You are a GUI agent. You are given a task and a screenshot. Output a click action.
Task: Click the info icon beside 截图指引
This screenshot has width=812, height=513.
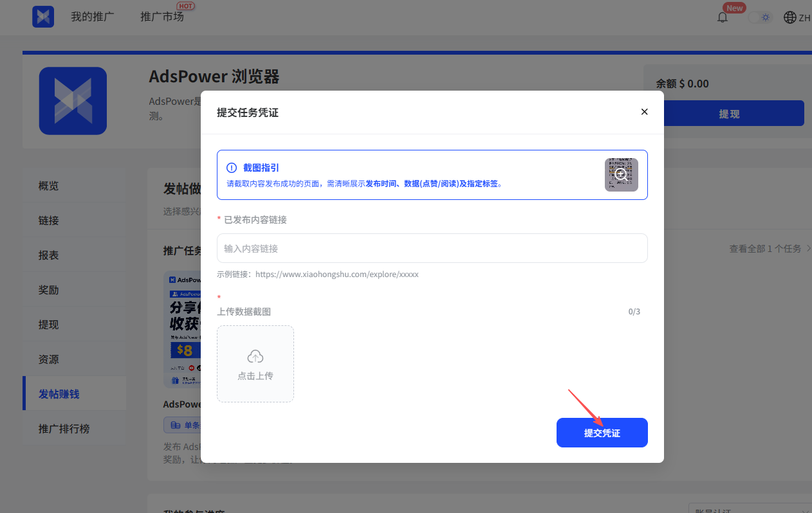pos(232,168)
